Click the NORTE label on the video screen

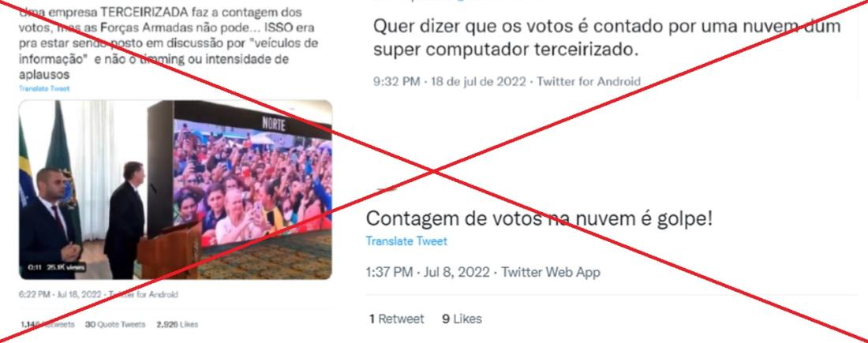coord(274,125)
